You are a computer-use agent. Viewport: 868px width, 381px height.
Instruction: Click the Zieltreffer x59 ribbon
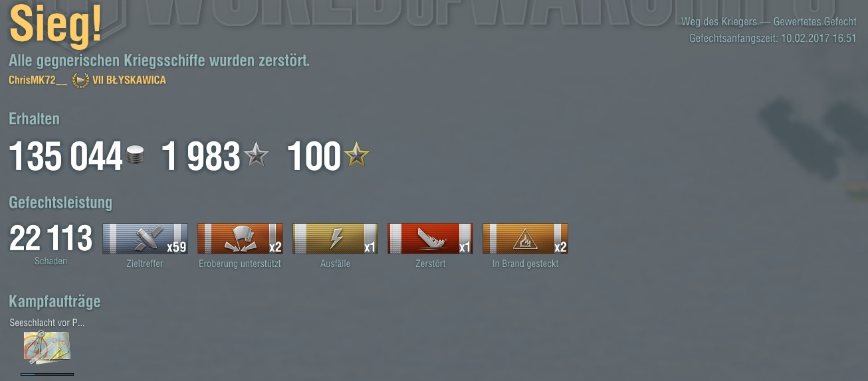[145, 239]
